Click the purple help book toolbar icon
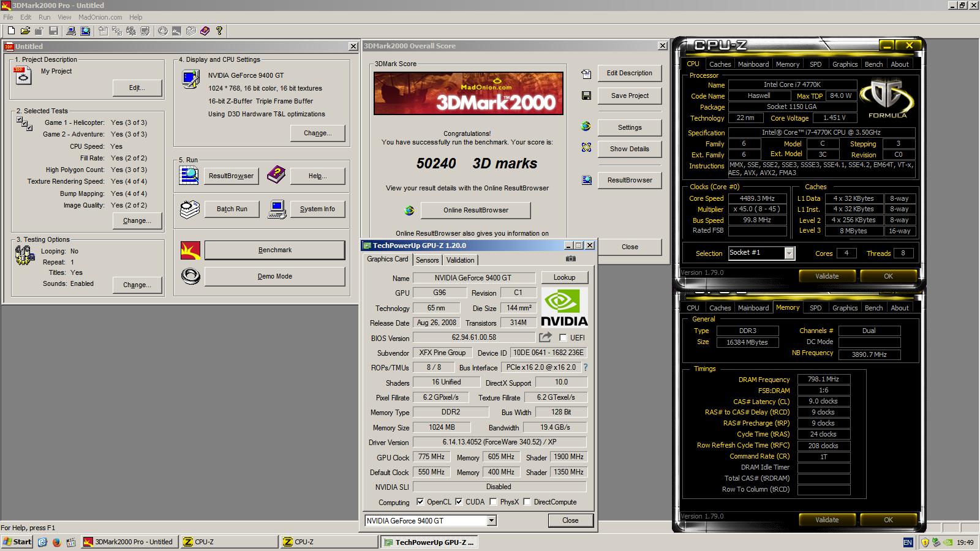The width and height of the screenshot is (980, 551). [205, 31]
